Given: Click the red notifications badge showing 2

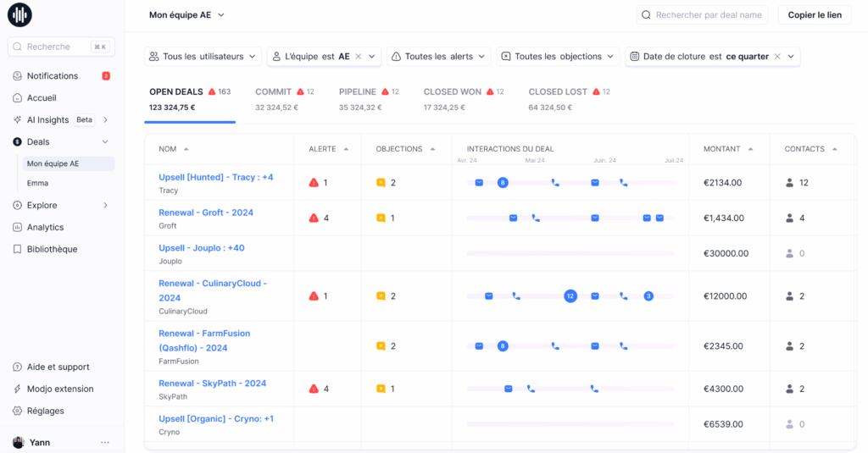Looking at the screenshot, I should pyautogui.click(x=106, y=75).
